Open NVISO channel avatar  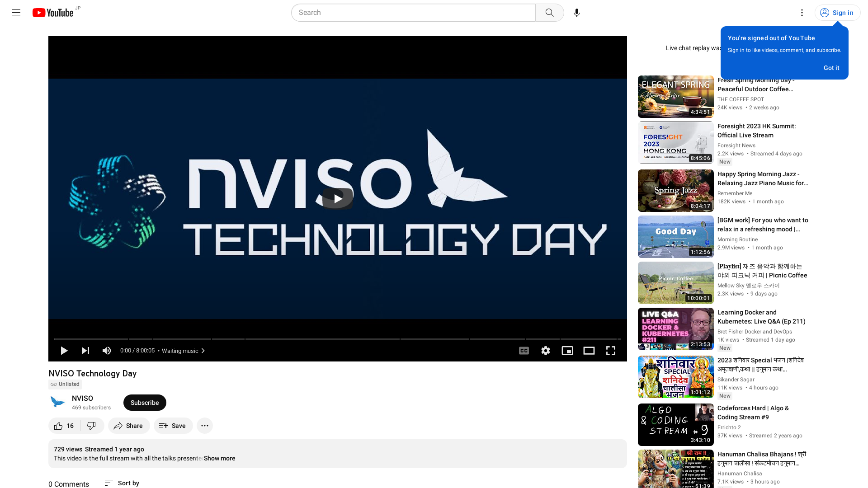point(57,402)
